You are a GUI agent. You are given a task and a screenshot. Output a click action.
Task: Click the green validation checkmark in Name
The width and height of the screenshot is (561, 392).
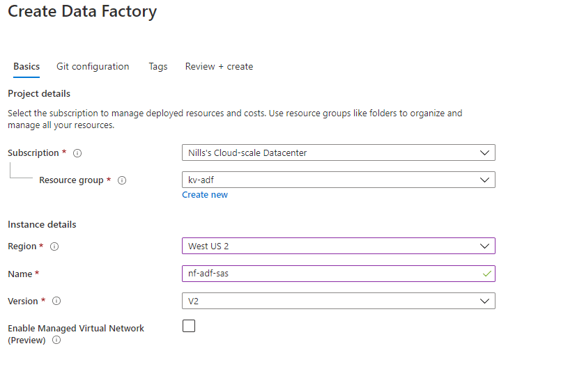pyautogui.click(x=486, y=274)
